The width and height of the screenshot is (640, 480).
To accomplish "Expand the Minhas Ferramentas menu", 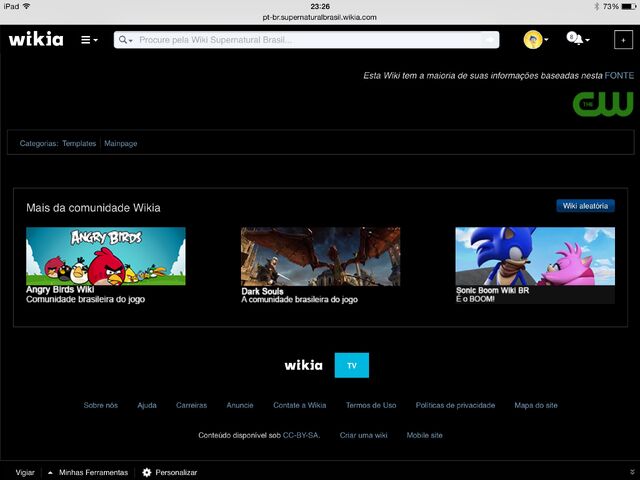I will coord(88,472).
